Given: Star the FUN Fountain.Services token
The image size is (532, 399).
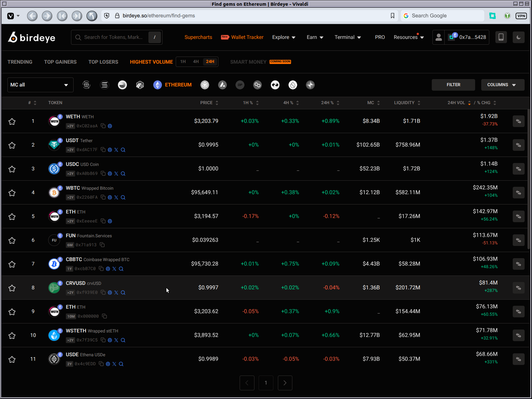Looking at the screenshot, I should [12, 240].
